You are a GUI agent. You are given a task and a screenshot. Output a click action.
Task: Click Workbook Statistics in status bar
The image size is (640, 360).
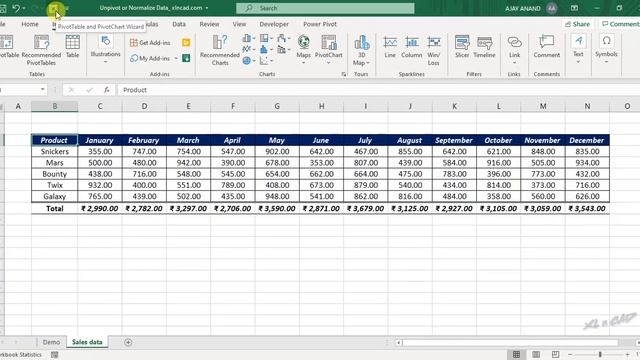(x=20, y=355)
